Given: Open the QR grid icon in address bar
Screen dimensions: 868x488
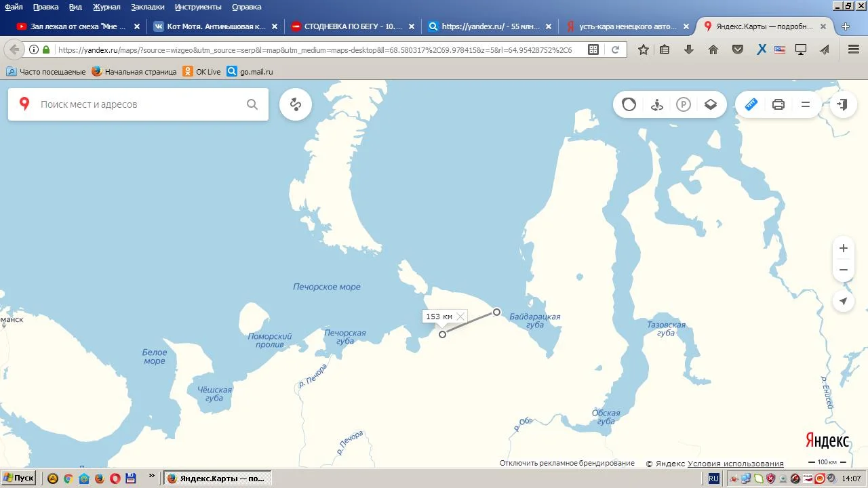Looking at the screenshot, I should [593, 49].
